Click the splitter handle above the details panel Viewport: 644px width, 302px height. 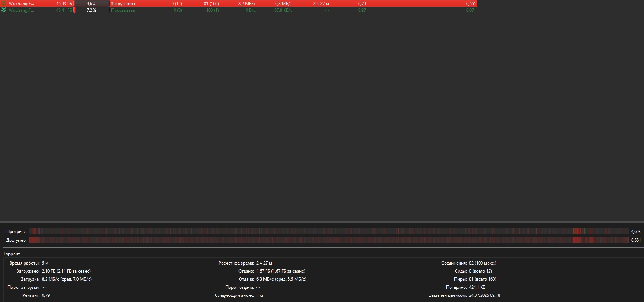[x=327, y=222]
